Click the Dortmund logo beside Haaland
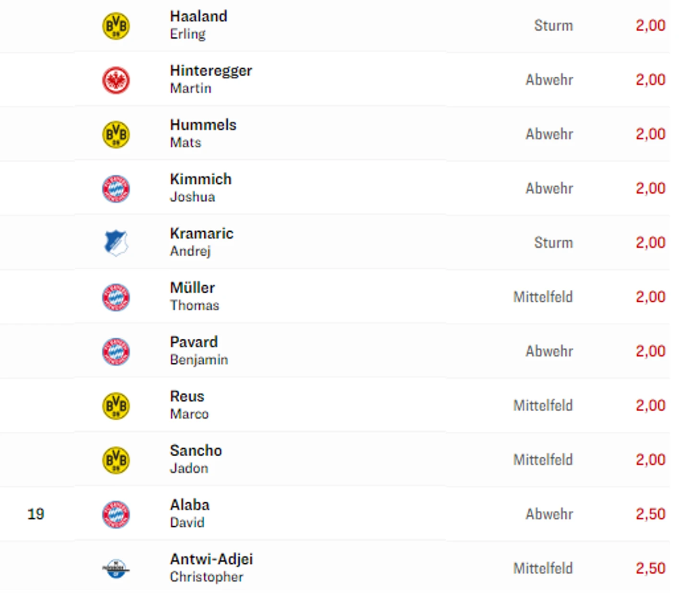Image resolution: width=700 pixels, height=593 pixels. pos(116,26)
